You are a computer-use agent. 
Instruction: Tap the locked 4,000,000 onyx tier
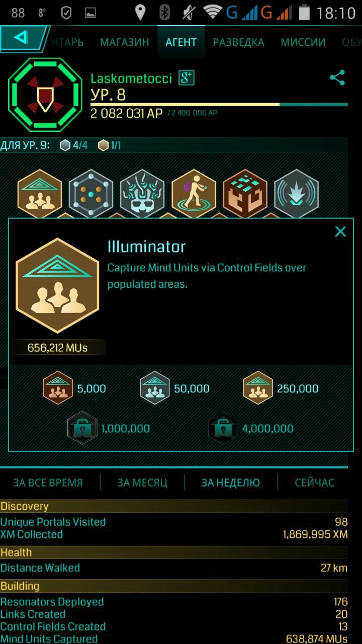(223, 428)
